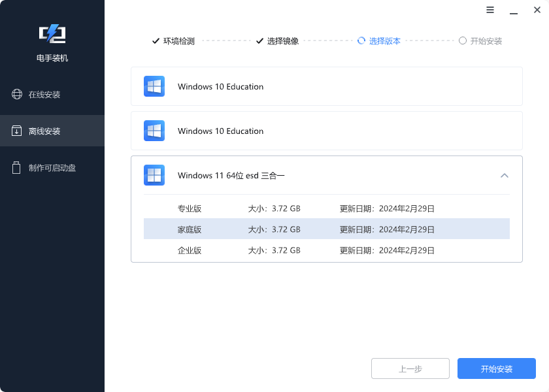Open the hamburger menu in title bar
The width and height of the screenshot is (549, 392).
pos(490,10)
